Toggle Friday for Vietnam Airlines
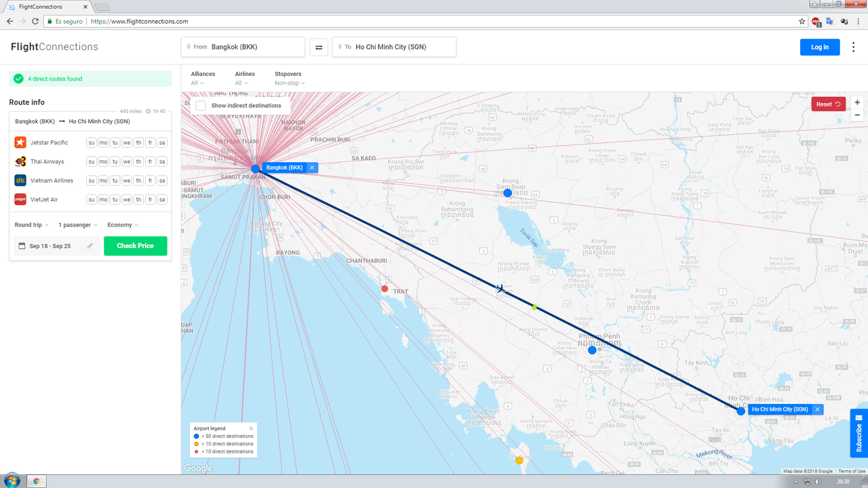The width and height of the screenshot is (868, 488). pyautogui.click(x=150, y=180)
